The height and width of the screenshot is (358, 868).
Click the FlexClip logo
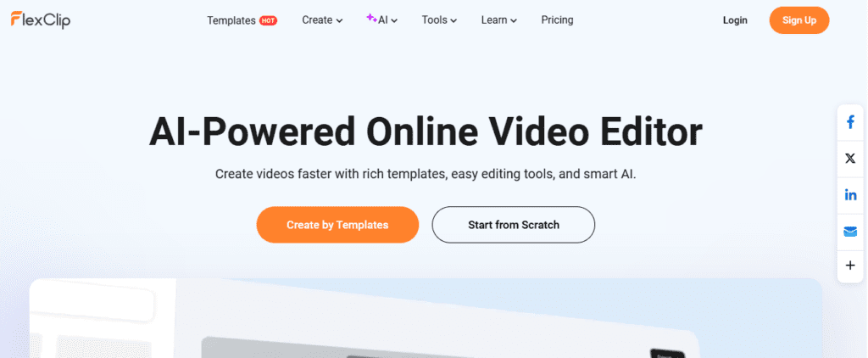click(x=41, y=20)
